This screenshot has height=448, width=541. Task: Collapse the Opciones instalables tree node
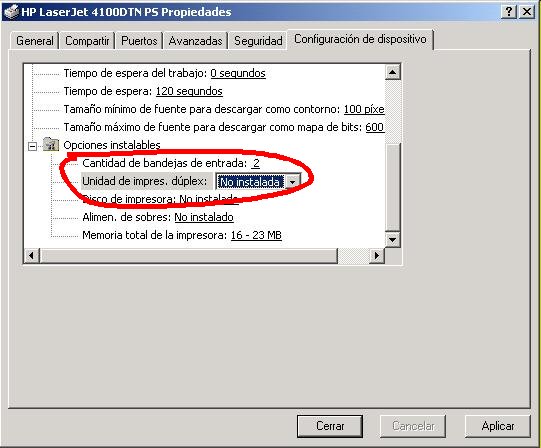(32, 146)
